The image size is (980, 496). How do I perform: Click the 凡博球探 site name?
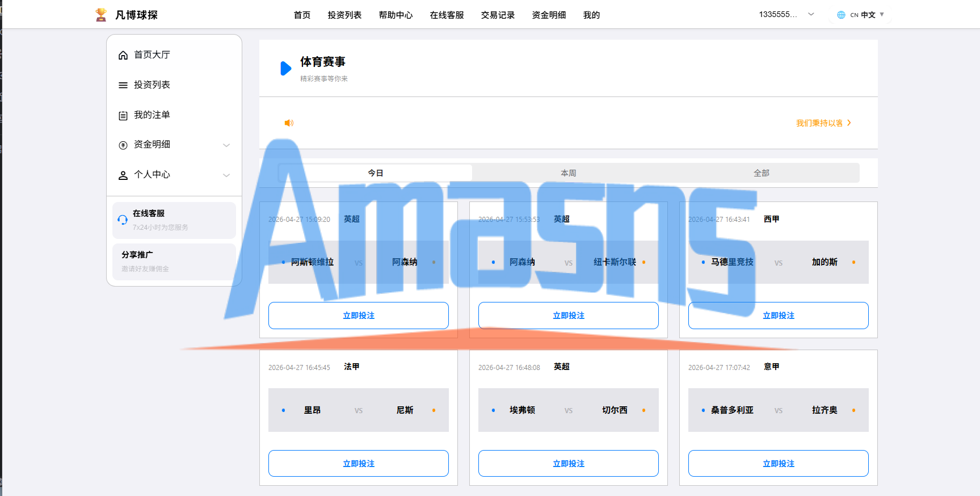tap(137, 15)
